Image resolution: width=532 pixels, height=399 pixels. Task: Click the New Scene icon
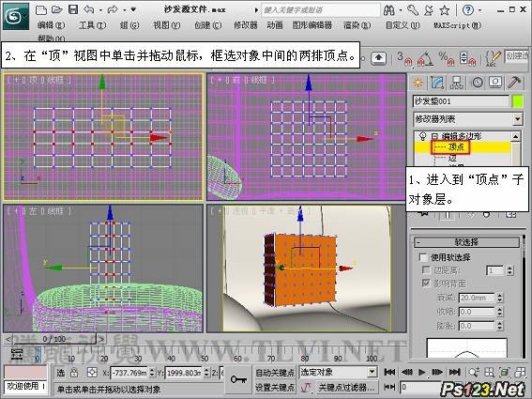(x=41, y=9)
